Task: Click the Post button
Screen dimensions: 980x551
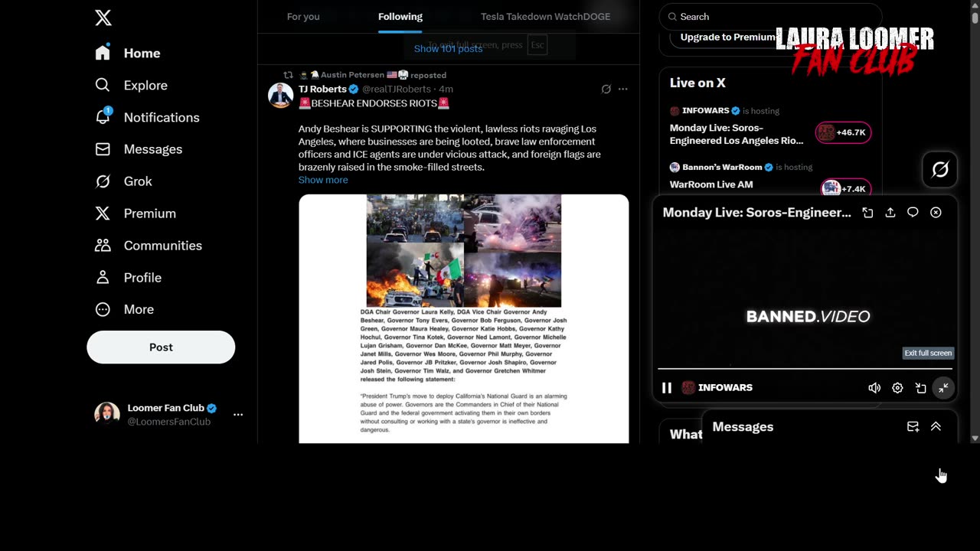Action: (161, 347)
